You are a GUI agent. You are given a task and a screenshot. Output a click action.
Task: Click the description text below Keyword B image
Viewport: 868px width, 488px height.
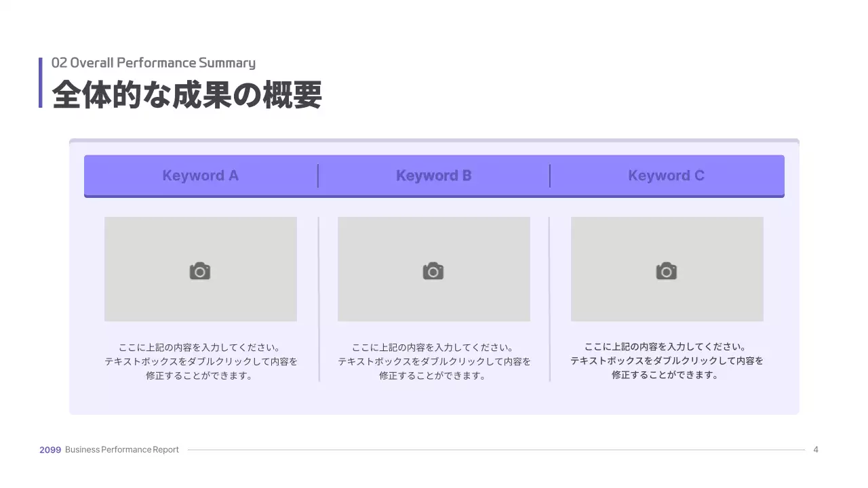tap(434, 361)
